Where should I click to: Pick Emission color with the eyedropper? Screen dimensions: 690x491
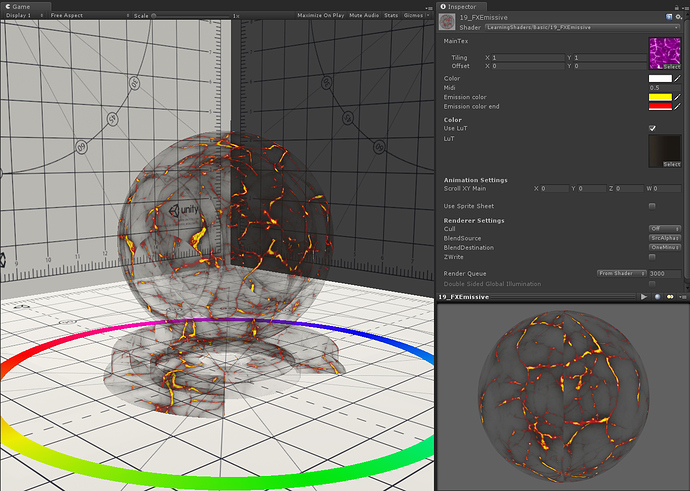click(677, 97)
